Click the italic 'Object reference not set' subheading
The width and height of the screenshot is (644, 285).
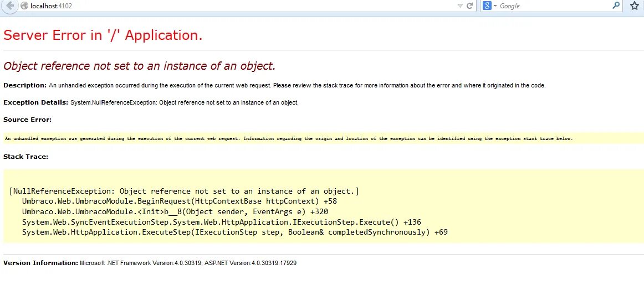pos(139,66)
